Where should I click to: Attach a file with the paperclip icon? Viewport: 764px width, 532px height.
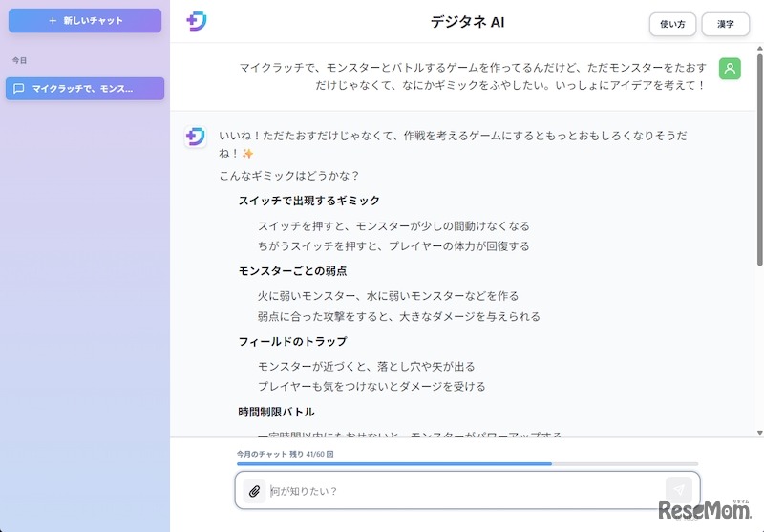[x=254, y=491]
